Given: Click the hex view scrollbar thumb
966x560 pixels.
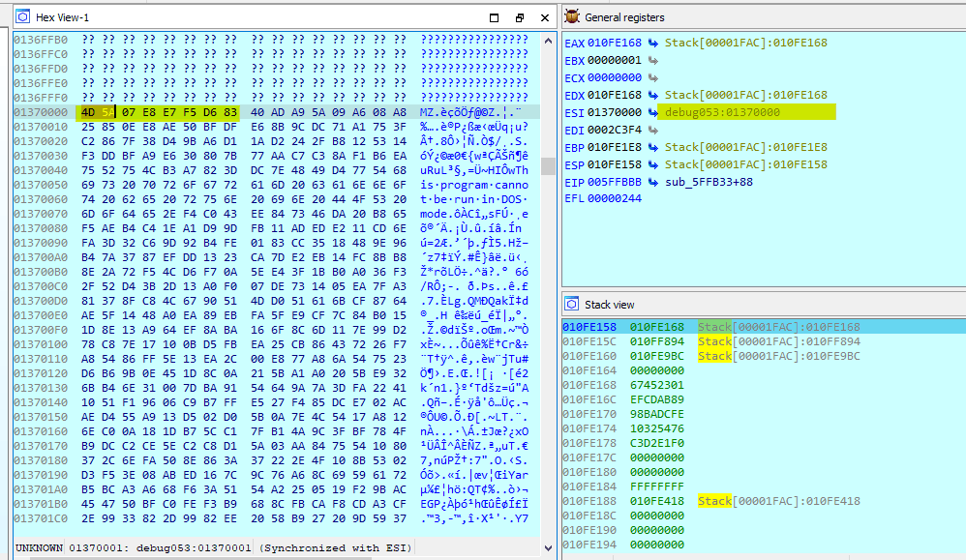Looking at the screenshot, I should click(548, 166).
